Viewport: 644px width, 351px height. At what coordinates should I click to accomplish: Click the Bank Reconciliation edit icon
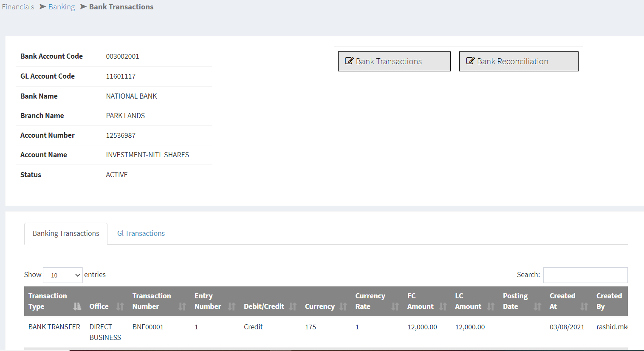coord(470,61)
